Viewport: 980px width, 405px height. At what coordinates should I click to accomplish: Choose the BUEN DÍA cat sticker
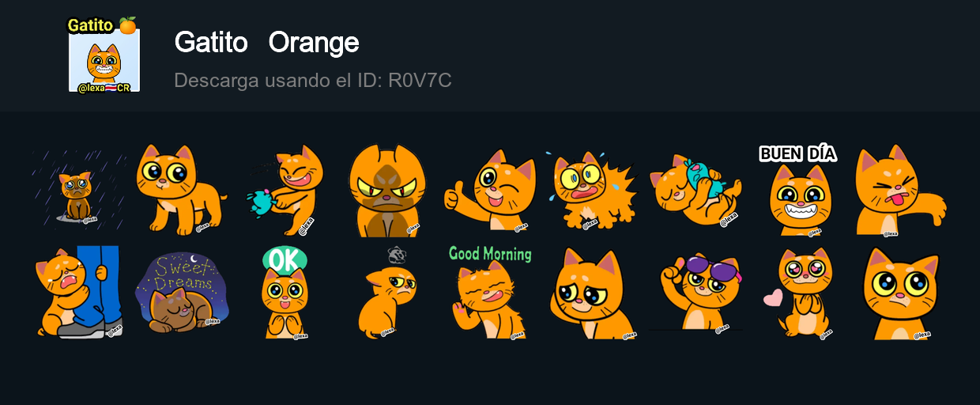(798, 190)
